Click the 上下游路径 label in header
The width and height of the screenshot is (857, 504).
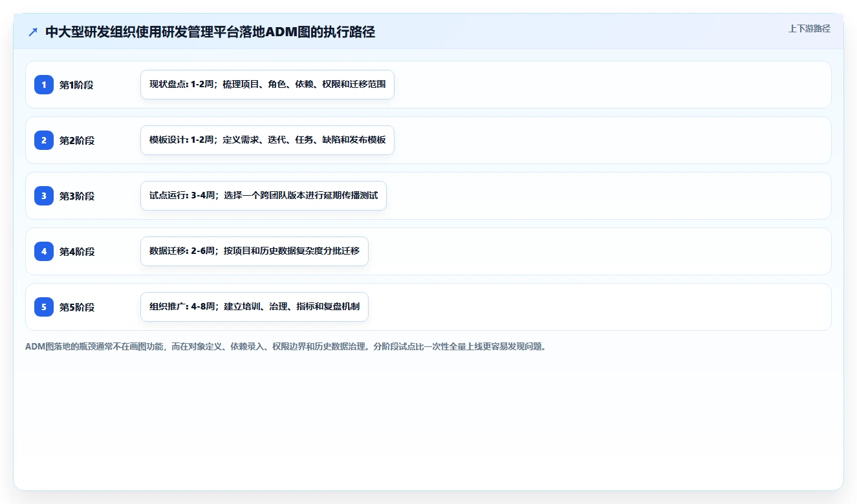[x=809, y=28]
